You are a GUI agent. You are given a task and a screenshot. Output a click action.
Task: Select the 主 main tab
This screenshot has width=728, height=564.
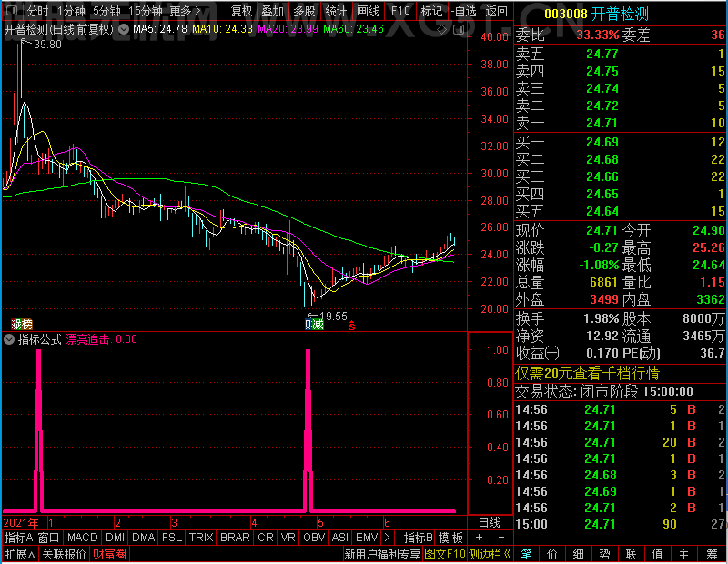[684, 554]
